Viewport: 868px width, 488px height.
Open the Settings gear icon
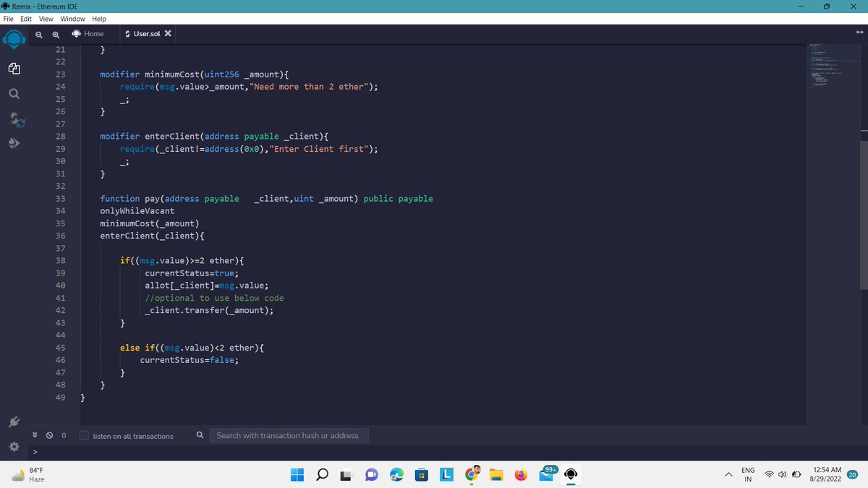click(x=14, y=447)
